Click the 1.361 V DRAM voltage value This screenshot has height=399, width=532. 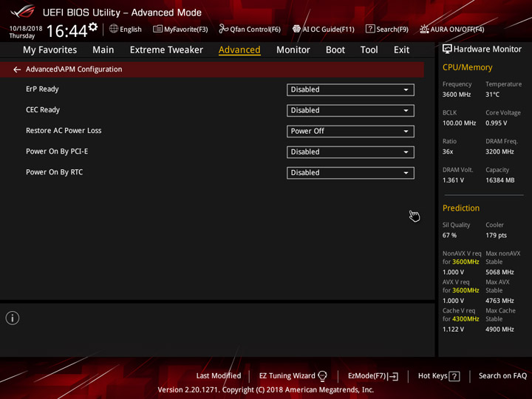(x=453, y=180)
